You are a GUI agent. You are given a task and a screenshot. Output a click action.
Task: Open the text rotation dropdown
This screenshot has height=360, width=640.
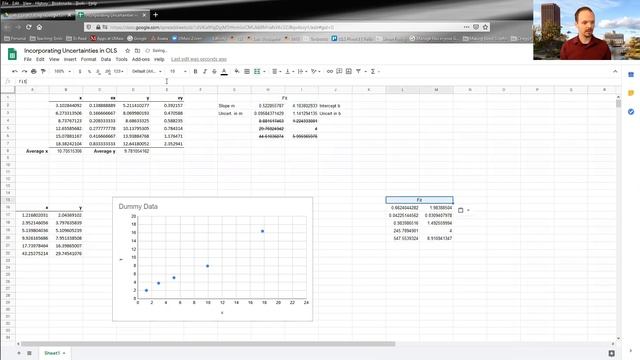tap(316, 71)
